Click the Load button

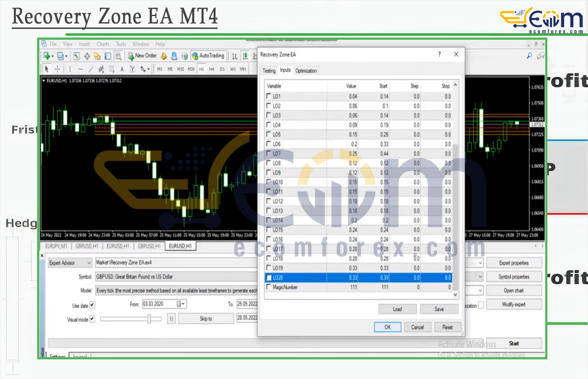pyautogui.click(x=397, y=309)
